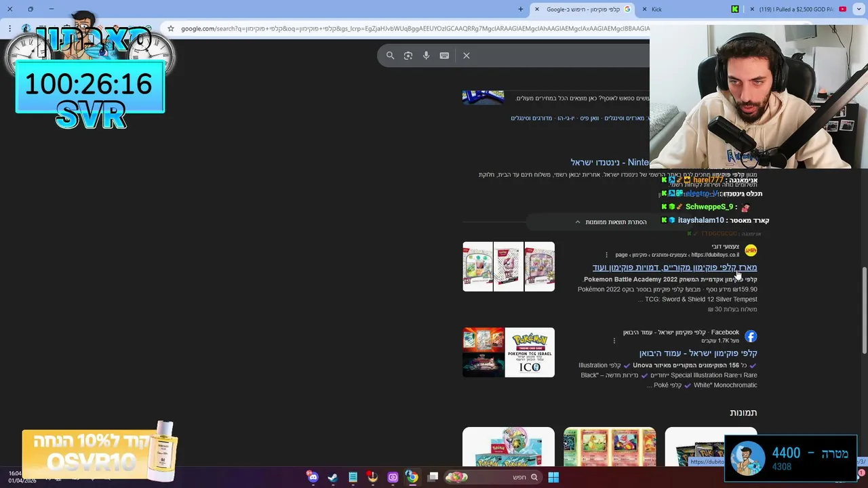Open the מארז קלפי פוקימון מקוריים result link

pos(675,268)
